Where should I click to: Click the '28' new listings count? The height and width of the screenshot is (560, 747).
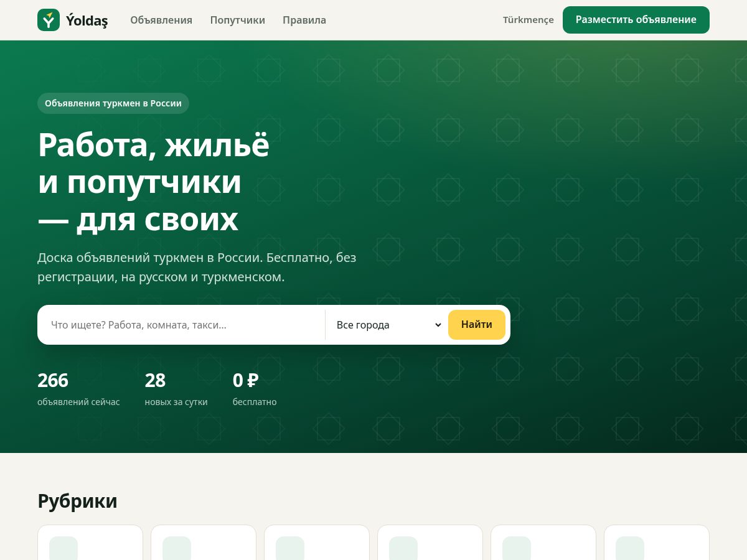coord(155,380)
